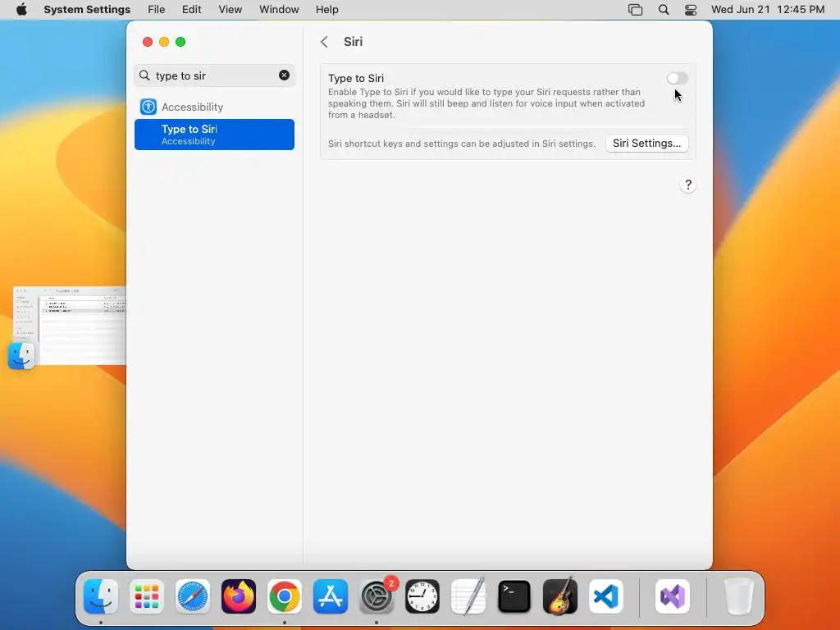Open TextEdit from the Dock
The height and width of the screenshot is (630, 840).
(x=468, y=596)
